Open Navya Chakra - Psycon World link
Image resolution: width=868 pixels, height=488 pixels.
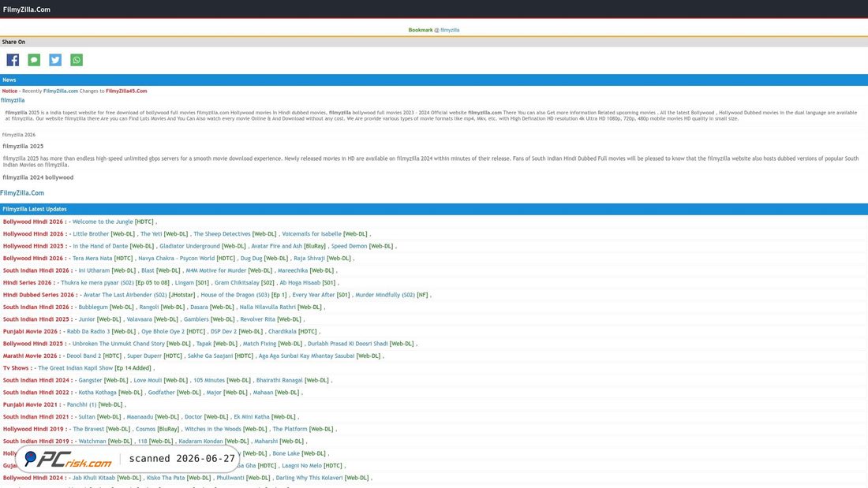tap(177, 259)
